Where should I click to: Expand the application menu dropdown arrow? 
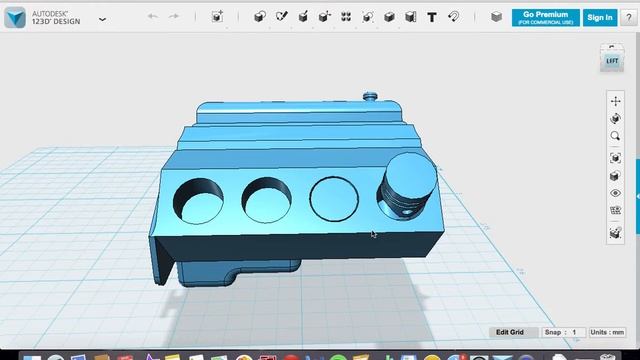point(102,19)
